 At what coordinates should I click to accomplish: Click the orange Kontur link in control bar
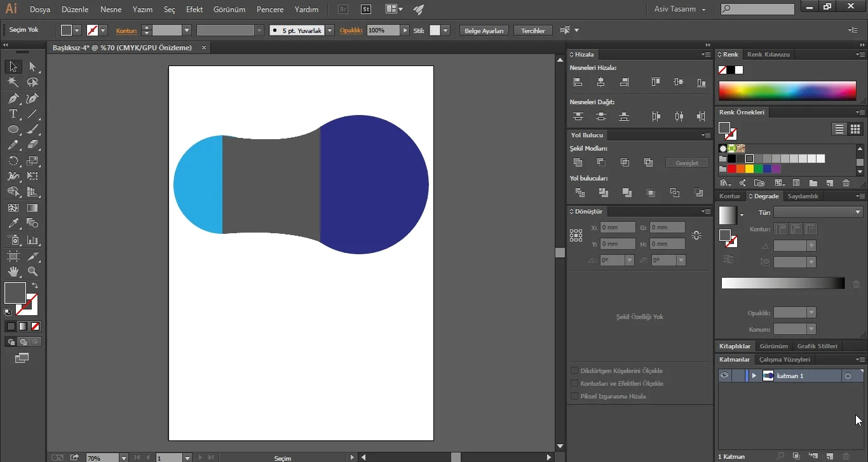pyautogui.click(x=126, y=31)
